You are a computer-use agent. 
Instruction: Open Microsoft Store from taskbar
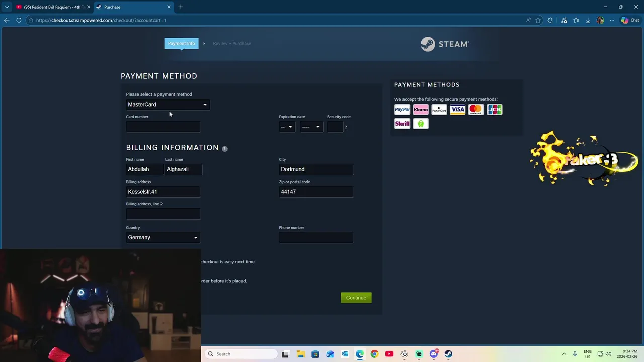[315, 354]
